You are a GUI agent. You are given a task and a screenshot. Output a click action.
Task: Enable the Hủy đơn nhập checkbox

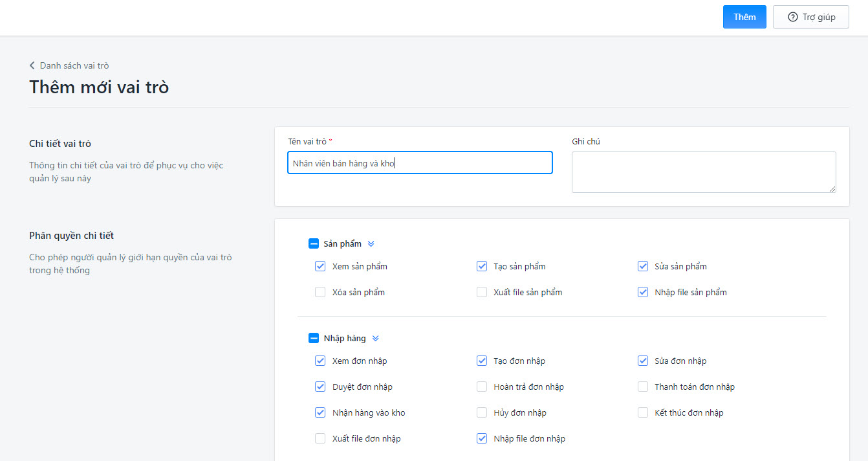482,412
